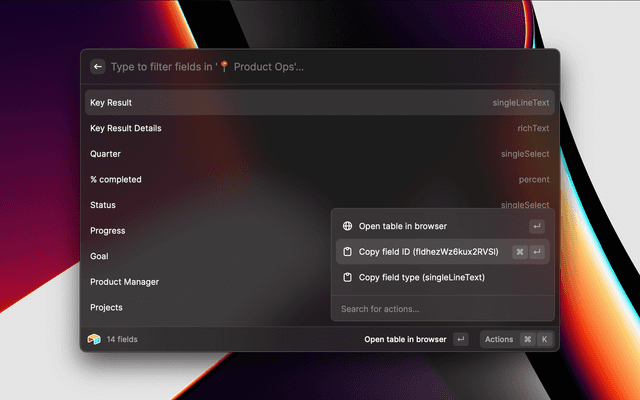This screenshot has width=640, height=400.
Task: Select the Key Result field row
Action: (x=319, y=102)
